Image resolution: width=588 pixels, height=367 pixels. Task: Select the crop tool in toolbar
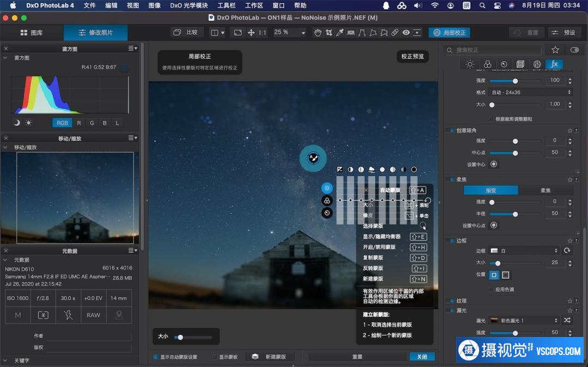click(x=329, y=33)
